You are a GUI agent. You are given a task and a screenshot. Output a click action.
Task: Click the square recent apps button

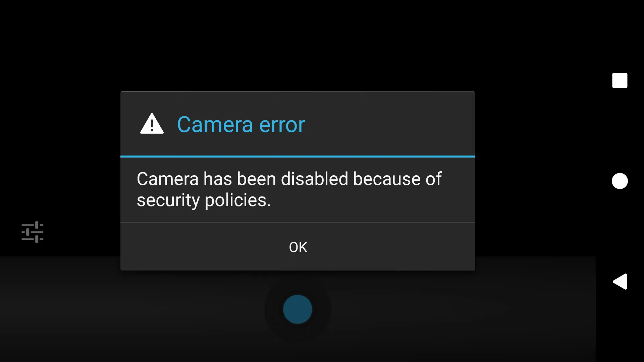tap(620, 80)
